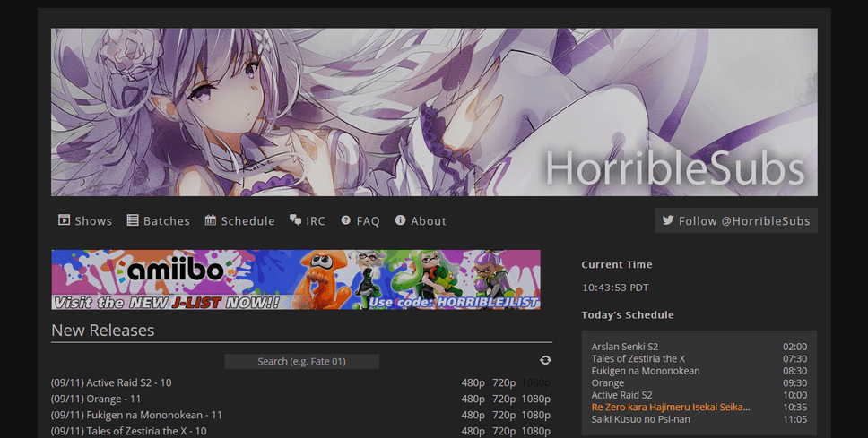Click the IRC chat bubbles icon
The width and height of the screenshot is (868, 438).
(x=295, y=220)
